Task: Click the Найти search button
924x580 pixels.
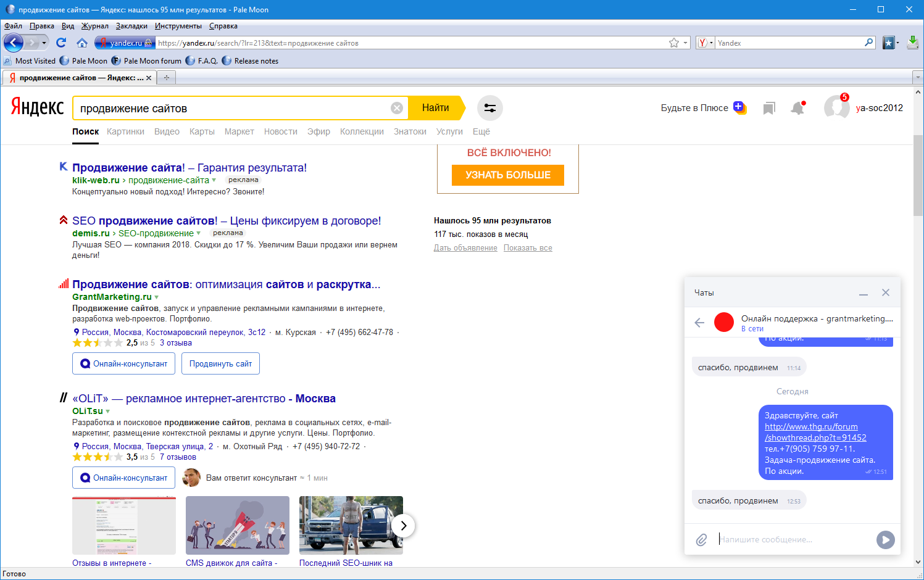Action: tap(436, 108)
